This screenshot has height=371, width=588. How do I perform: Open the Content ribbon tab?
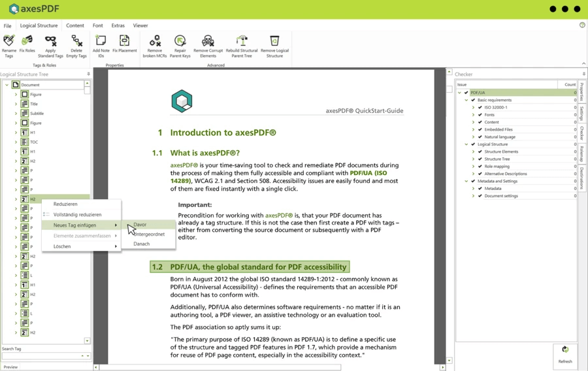point(75,25)
